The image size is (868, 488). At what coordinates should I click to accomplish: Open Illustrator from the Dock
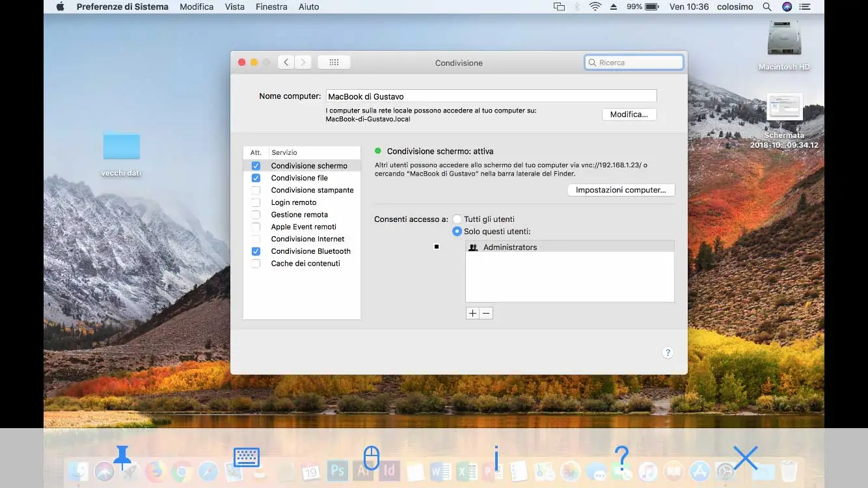pos(364,472)
